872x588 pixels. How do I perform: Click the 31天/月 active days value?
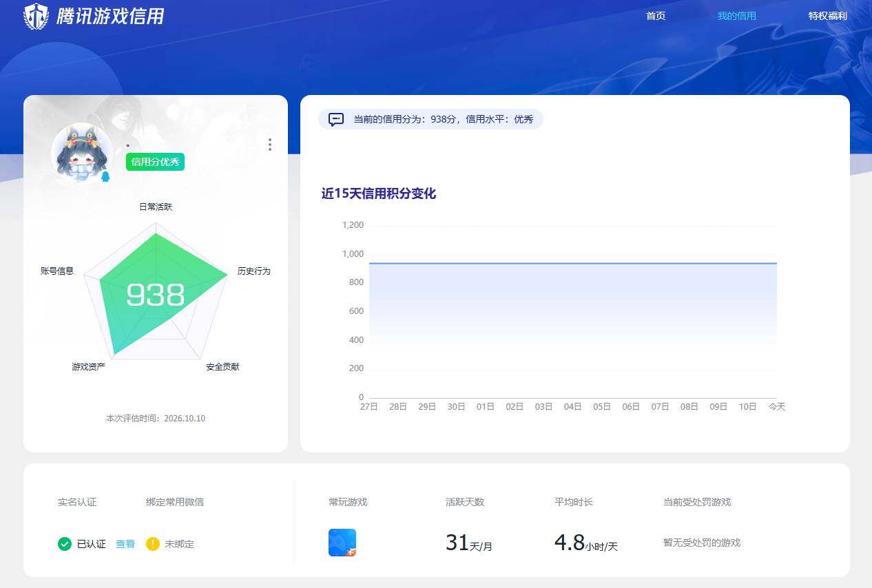point(469,543)
